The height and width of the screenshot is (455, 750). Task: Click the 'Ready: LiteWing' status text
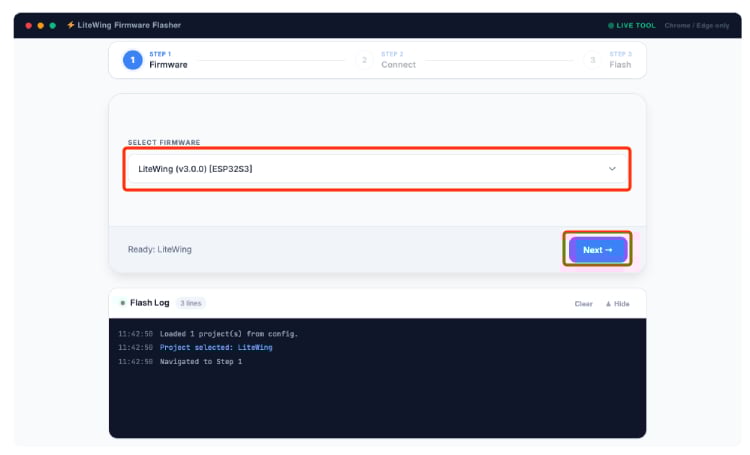[x=159, y=249]
